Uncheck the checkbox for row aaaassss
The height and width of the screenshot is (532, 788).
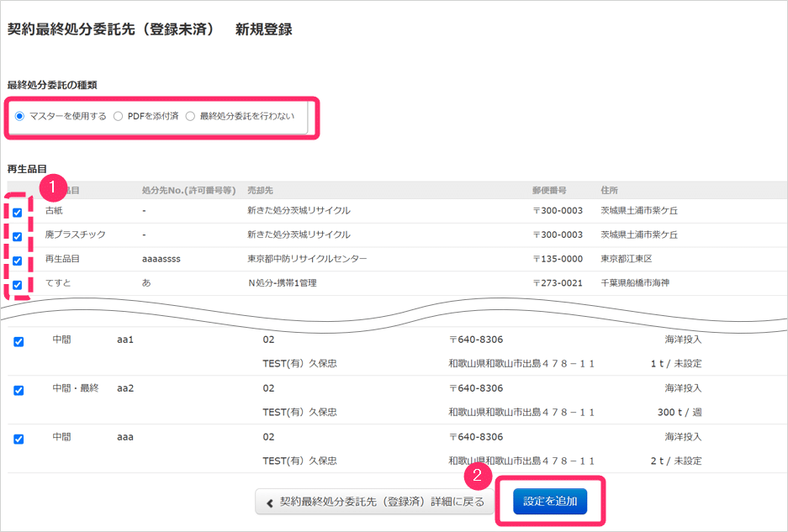(18, 261)
